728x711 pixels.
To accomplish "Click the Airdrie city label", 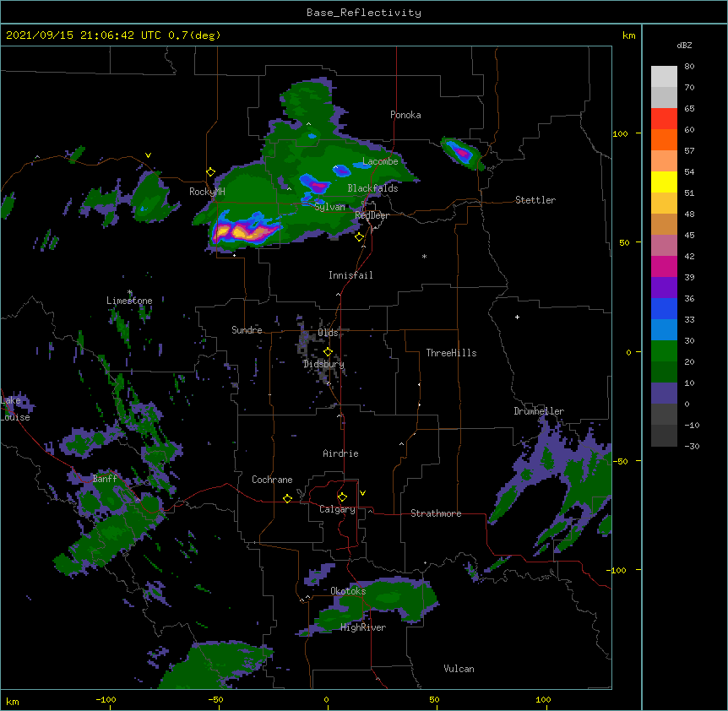I will pyautogui.click(x=340, y=453).
